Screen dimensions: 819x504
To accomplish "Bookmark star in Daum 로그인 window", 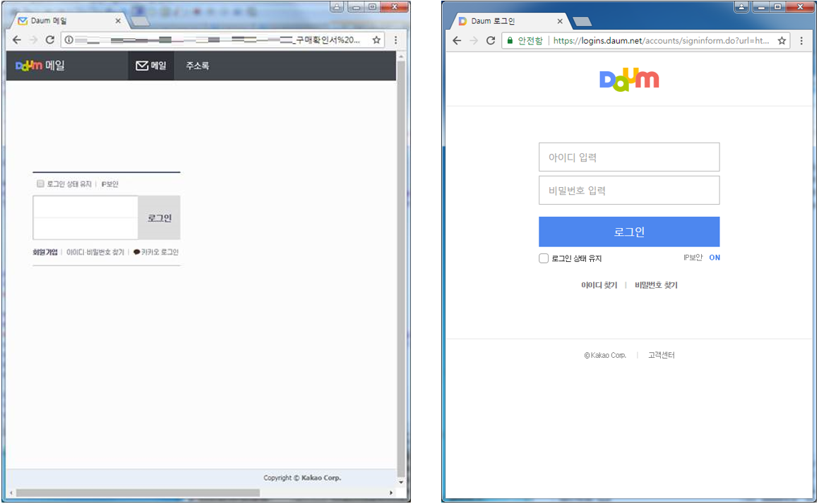I will pyautogui.click(x=782, y=40).
